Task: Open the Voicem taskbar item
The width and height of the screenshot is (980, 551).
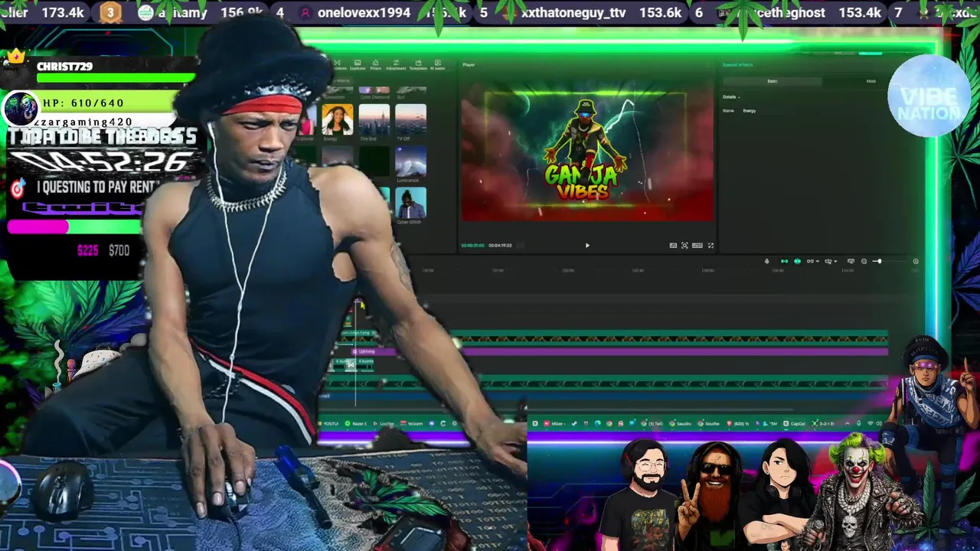Action: point(410,423)
